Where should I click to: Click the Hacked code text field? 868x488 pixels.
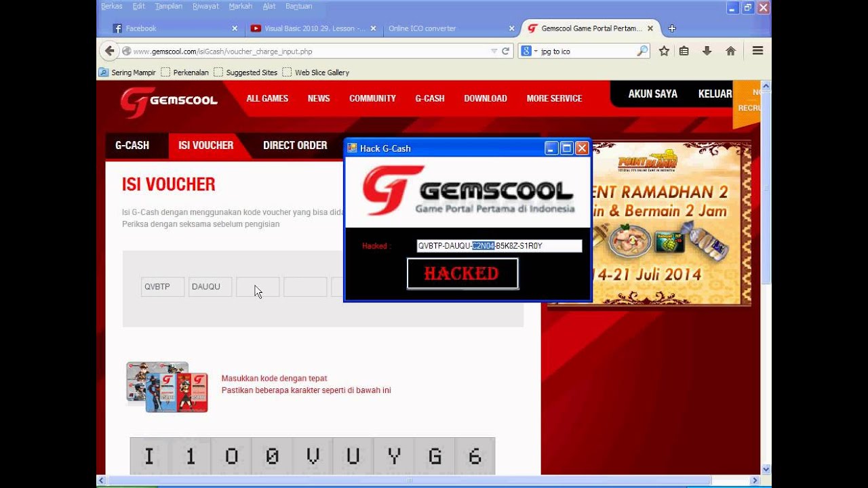coord(499,246)
